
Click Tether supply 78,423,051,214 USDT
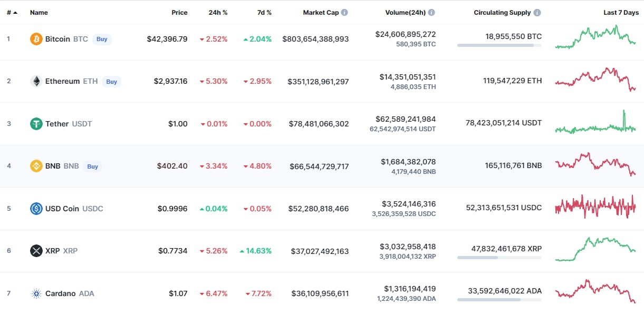[504, 123]
